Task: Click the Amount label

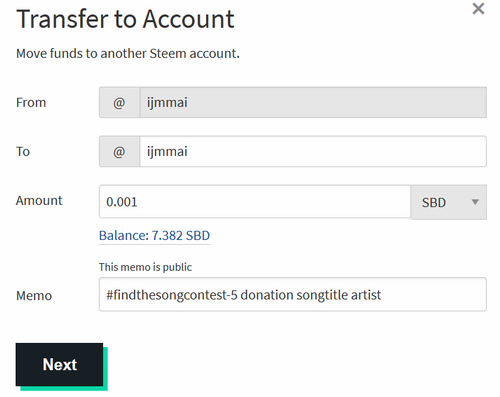Action: click(39, 200)
